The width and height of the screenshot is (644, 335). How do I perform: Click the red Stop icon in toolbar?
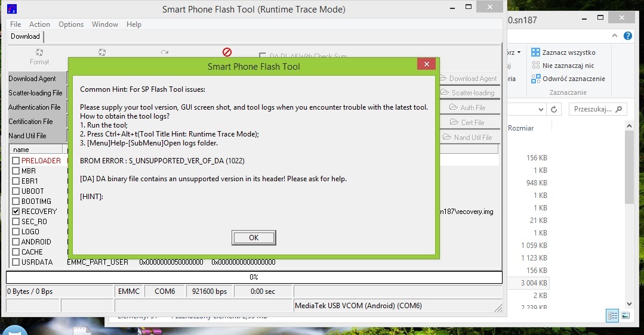(227, 52)
